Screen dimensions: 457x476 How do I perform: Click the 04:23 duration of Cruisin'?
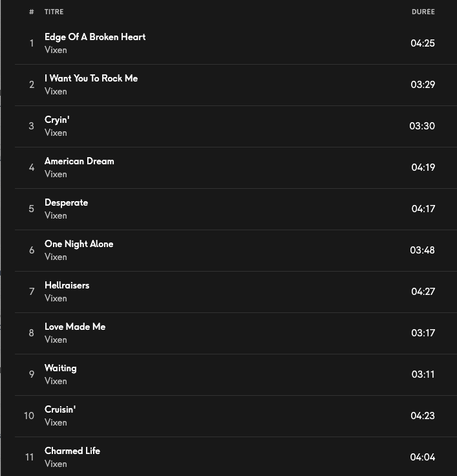pyautogui.click(x=422, y=416)
